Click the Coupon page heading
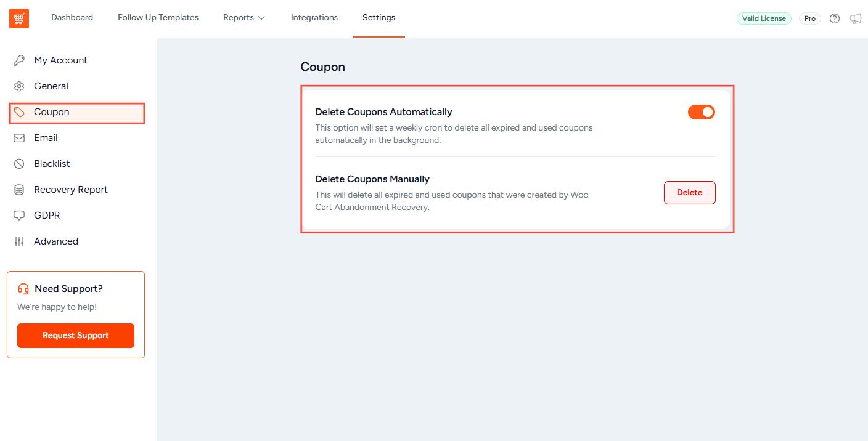The image size is (868, 441). pos(323,67)
